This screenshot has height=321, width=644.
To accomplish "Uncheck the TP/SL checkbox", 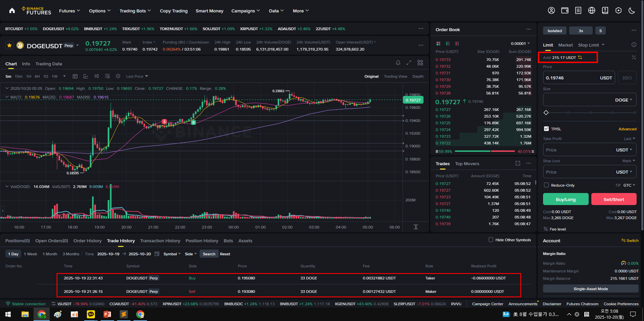I will (x=546, y=129).
